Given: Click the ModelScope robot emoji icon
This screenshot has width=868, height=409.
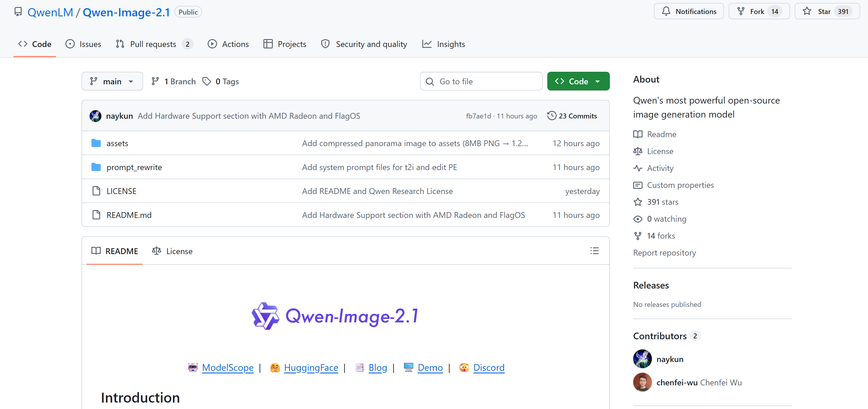Looking at the screenshot, I should 193,368.
